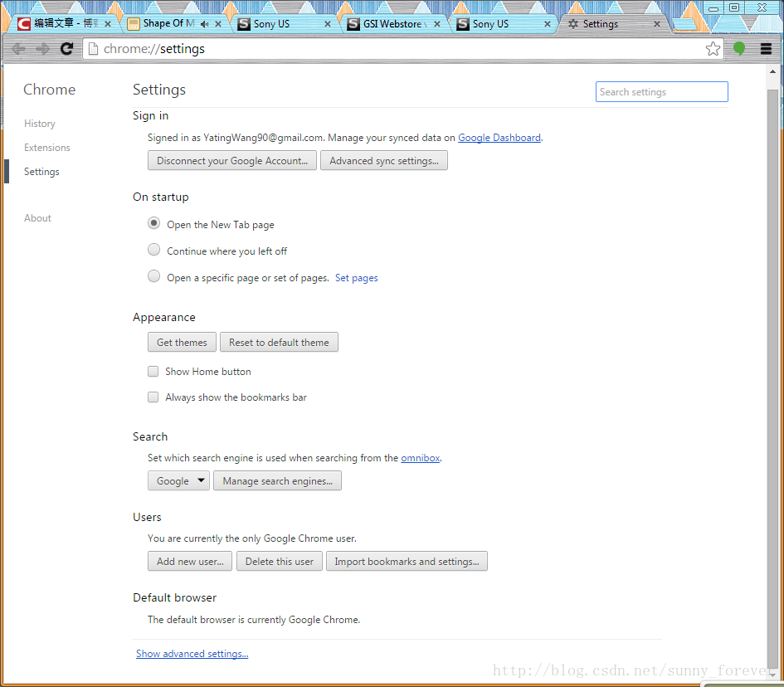Open the Google Dashboard link
Screen dimensions: 784x687
(499, 138)
